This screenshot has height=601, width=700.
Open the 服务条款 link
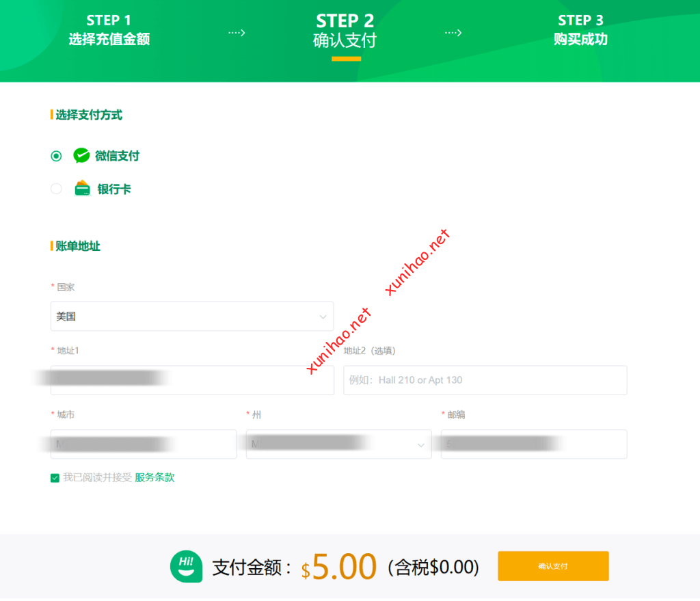pyautogui.click(x=154, y=477)
